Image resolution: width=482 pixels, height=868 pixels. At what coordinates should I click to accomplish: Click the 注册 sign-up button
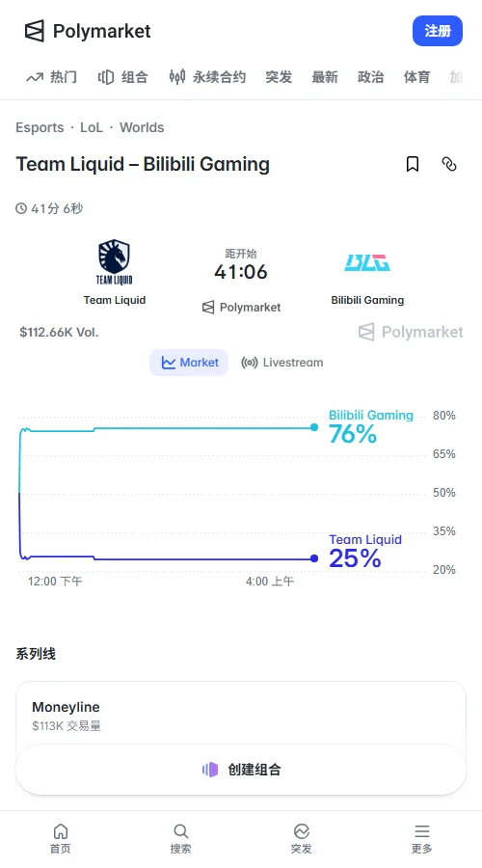click(x=438, y=31)
